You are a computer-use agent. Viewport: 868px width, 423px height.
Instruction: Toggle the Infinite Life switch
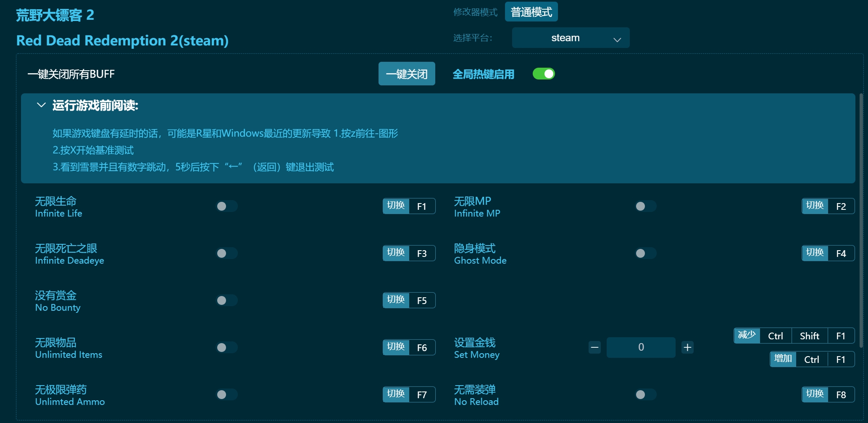pyautogui.click(x=227, y=206)
